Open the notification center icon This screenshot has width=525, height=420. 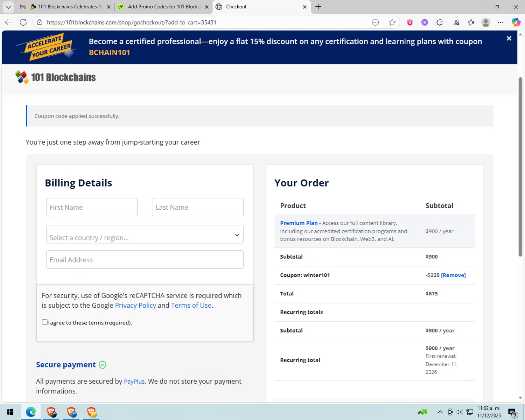513,413
